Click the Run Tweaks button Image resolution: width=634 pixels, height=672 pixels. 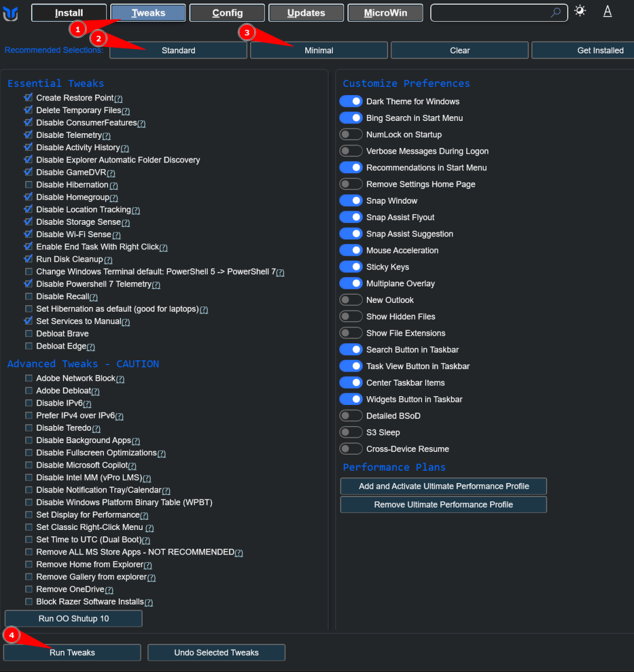point(72,653)
